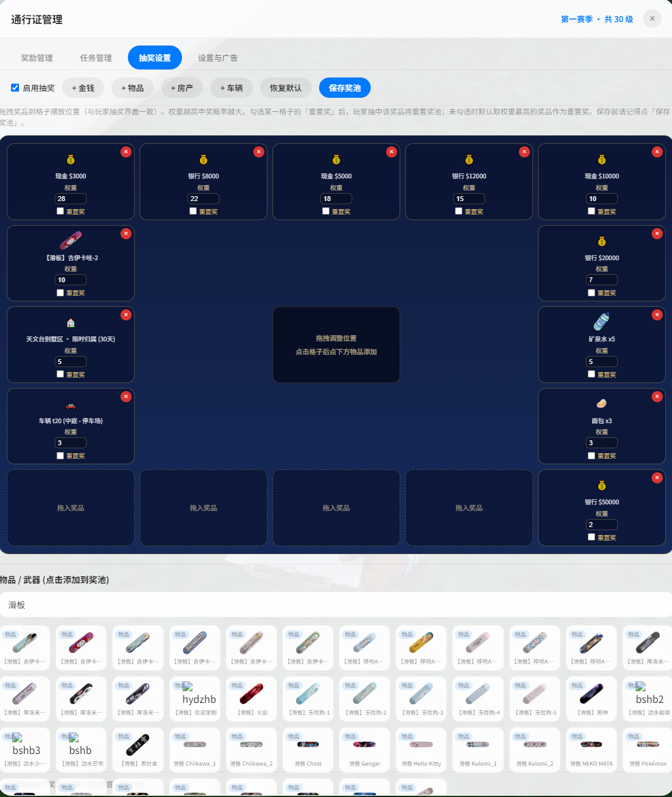Image resolution: width=672 pixels, height=797 pixels.
Task: Remove the 【滑板】吉伊卡哇-2 prize cell
Action: tap(126, 234)
